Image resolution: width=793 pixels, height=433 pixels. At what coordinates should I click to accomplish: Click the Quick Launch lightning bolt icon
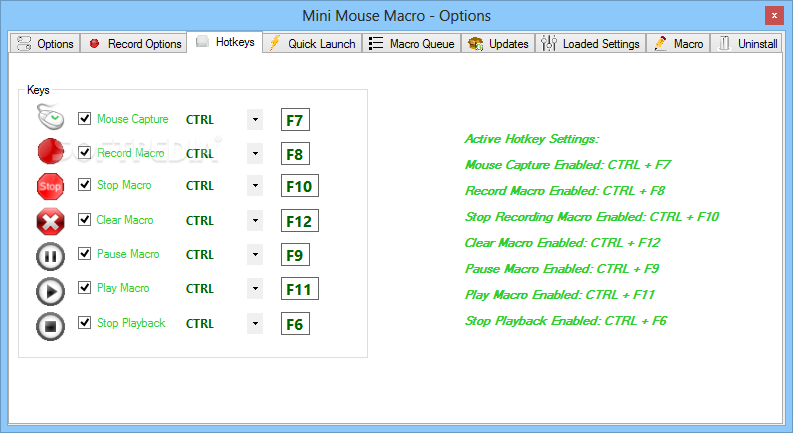[x=275, y=43]
